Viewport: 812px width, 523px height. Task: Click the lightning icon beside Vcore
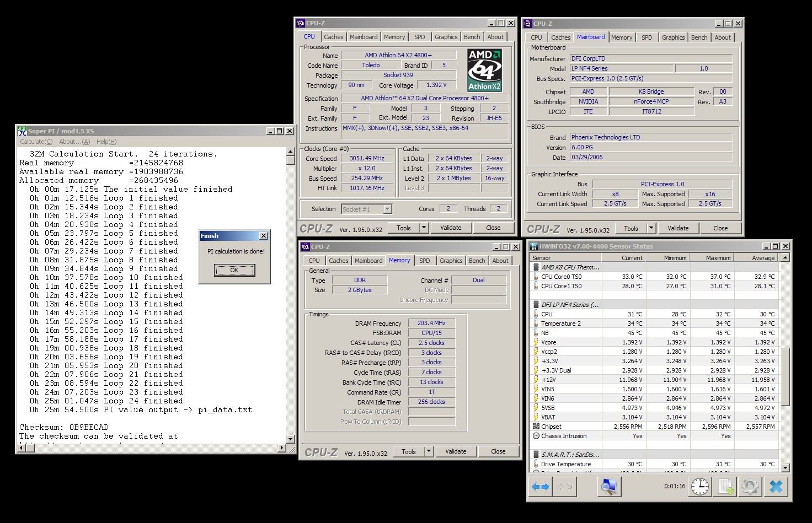click(536, 342)
